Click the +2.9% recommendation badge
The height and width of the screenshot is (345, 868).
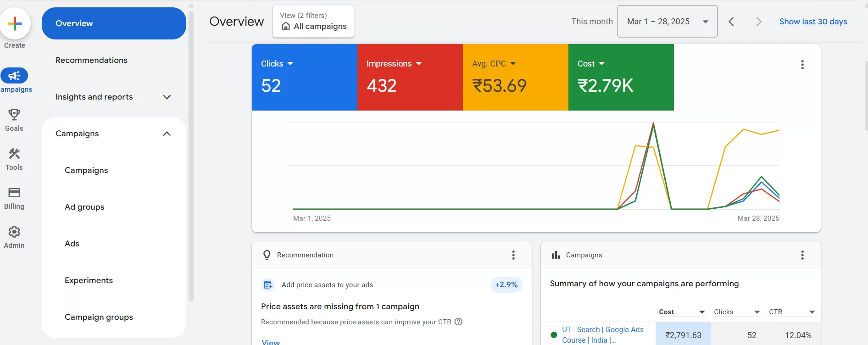click(x=506, y=285)
